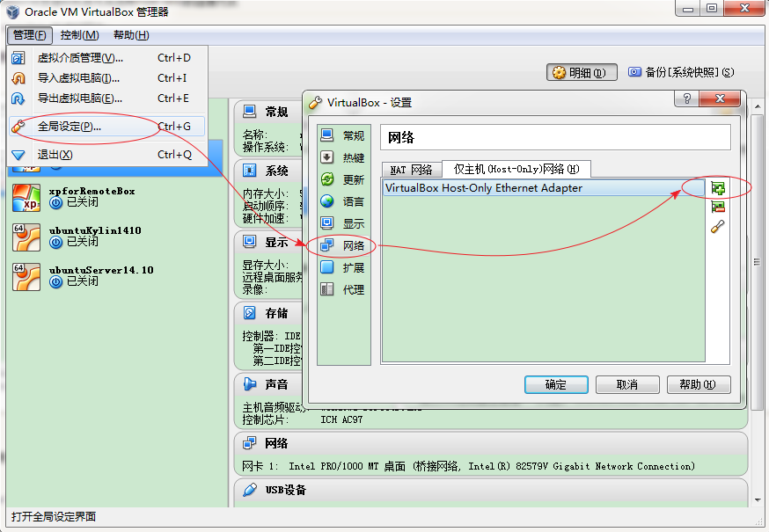Select 扩展 category in settings sidebar
Screen dimensions: 769x532
point(343,267)
